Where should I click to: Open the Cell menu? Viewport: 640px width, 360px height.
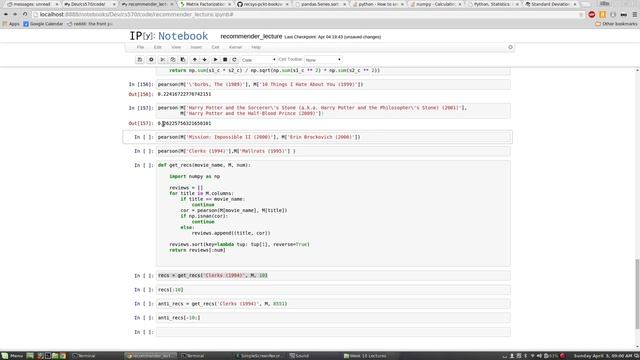tap(215, 47)
